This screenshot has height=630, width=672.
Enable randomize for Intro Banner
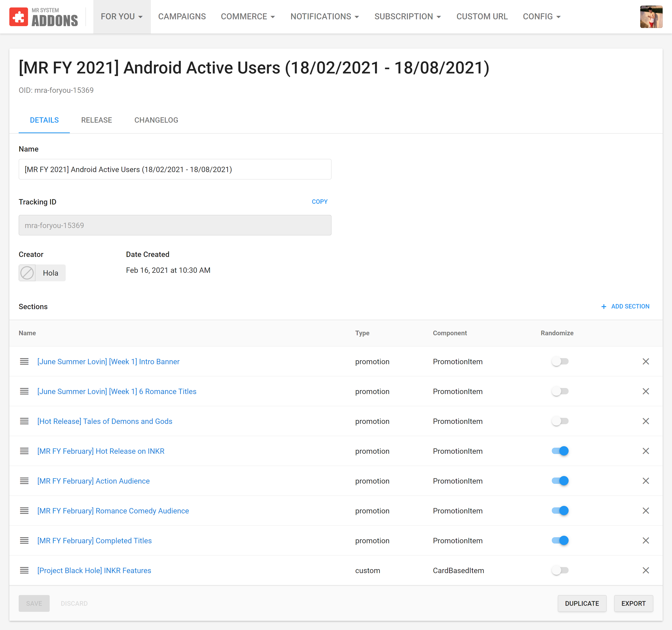pyautogui.click(x=560, y=361)
